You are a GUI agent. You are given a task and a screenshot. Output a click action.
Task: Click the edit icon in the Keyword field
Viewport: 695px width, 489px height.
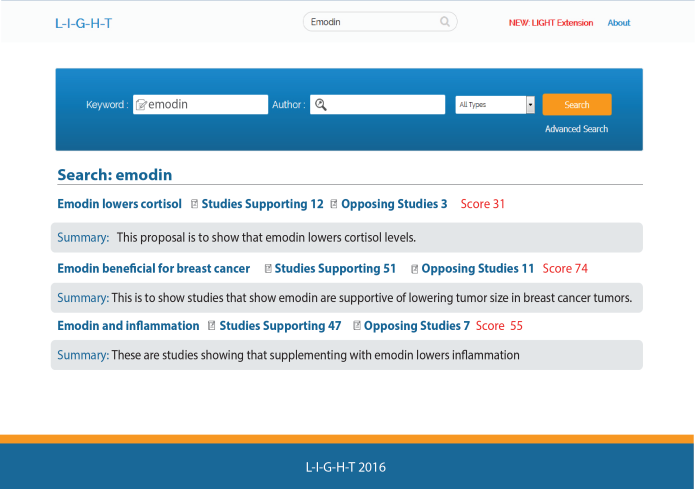(141, 105)
